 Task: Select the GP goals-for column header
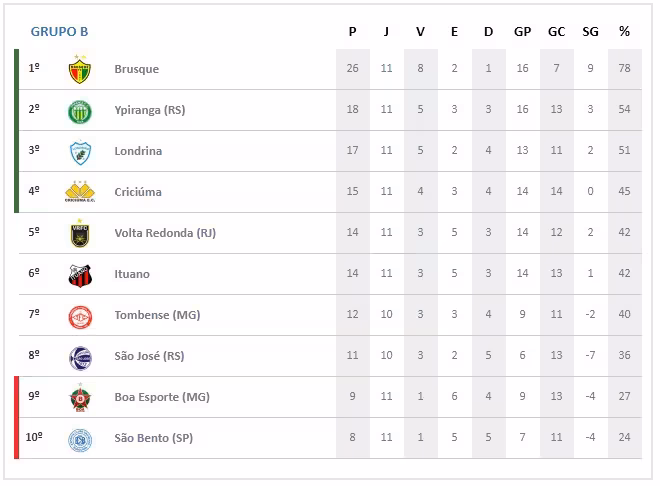522,31
